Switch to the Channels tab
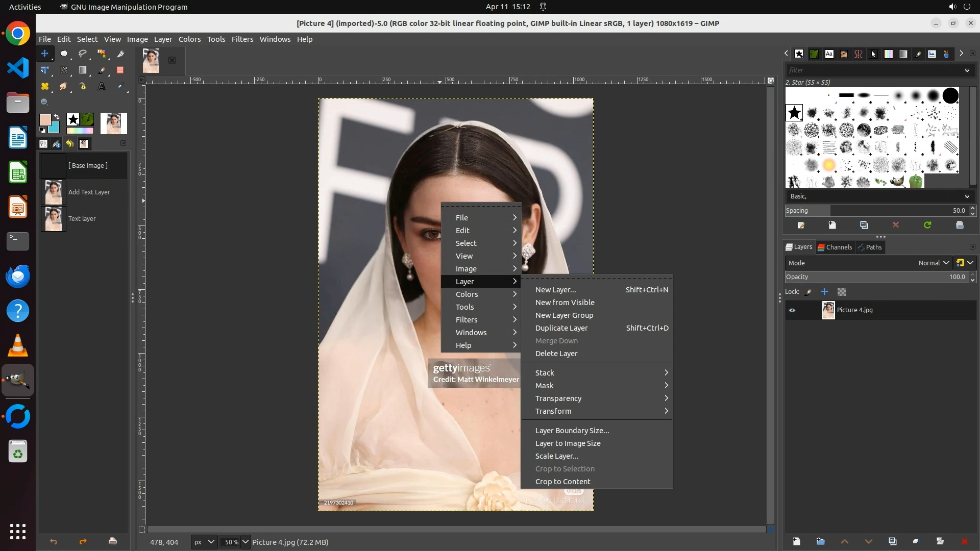 tap(835, 247)
